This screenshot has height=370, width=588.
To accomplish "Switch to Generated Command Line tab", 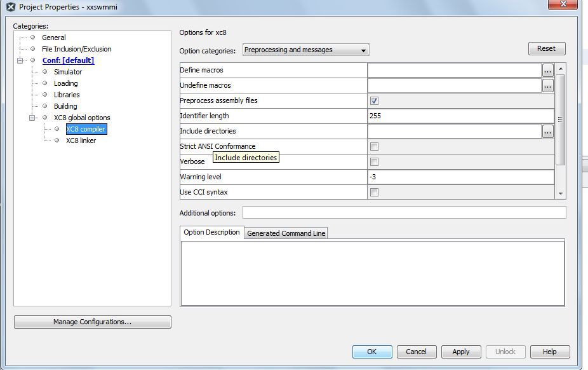I will pyautogui.click(x=286, y=233).
